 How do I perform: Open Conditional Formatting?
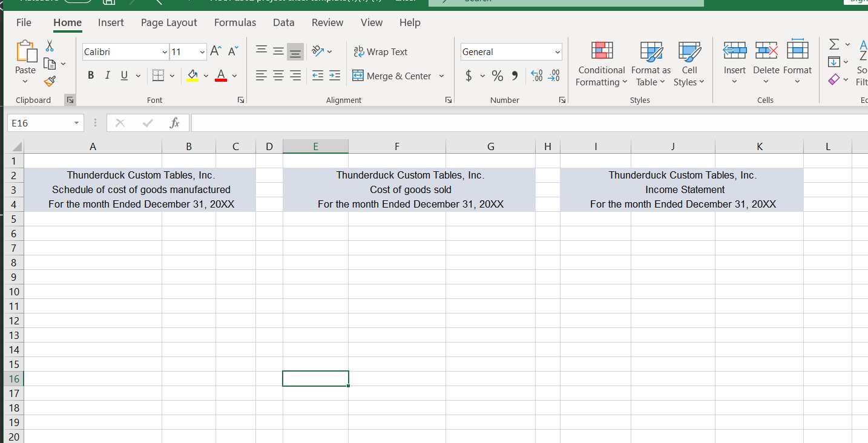pyautogui.click(x=602, y=65)
